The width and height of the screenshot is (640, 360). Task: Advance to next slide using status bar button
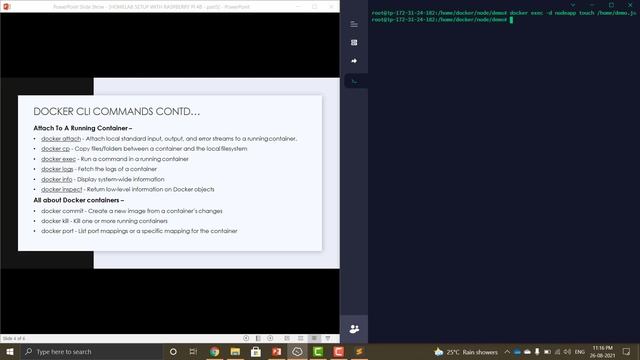coord(270,338)
